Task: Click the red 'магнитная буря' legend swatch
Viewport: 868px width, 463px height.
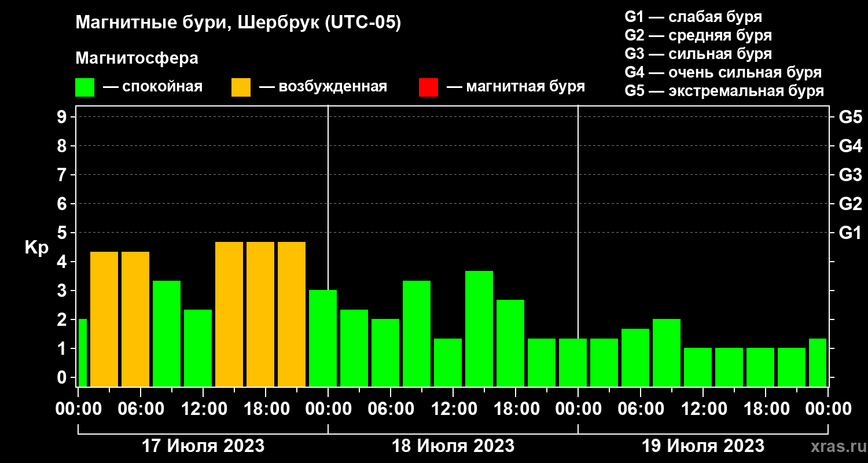Action: (x=428, y=87)
